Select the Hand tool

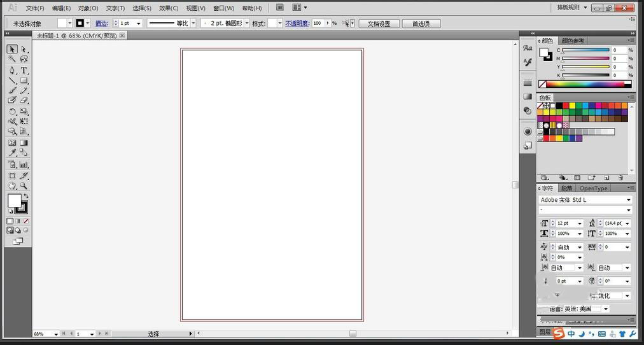coord(12,186)
